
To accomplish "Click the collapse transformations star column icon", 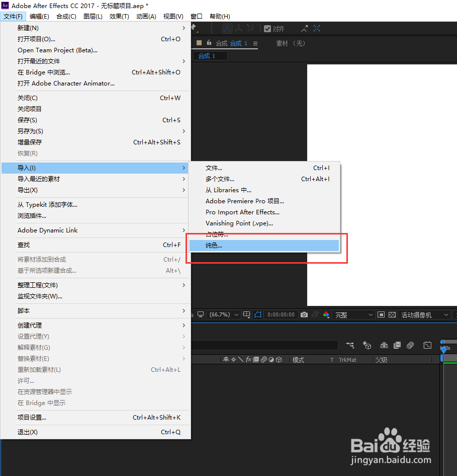I will click(233, 359).
